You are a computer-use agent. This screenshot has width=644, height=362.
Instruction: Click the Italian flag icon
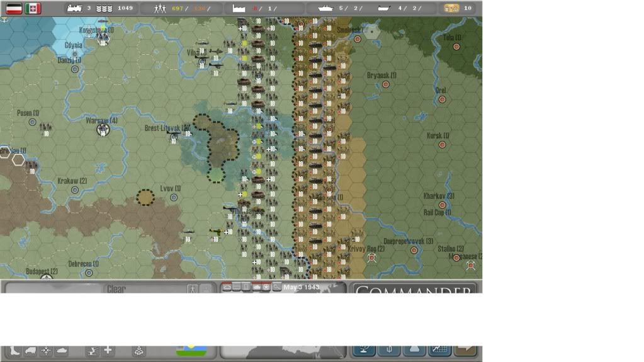(33, 8)
